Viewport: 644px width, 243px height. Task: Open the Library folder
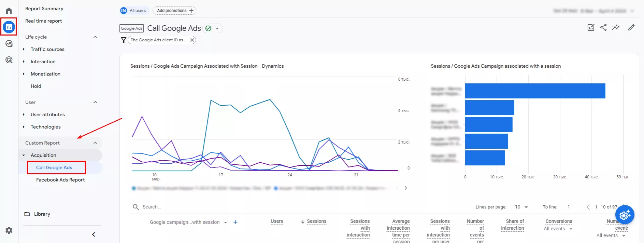point(38,214)
